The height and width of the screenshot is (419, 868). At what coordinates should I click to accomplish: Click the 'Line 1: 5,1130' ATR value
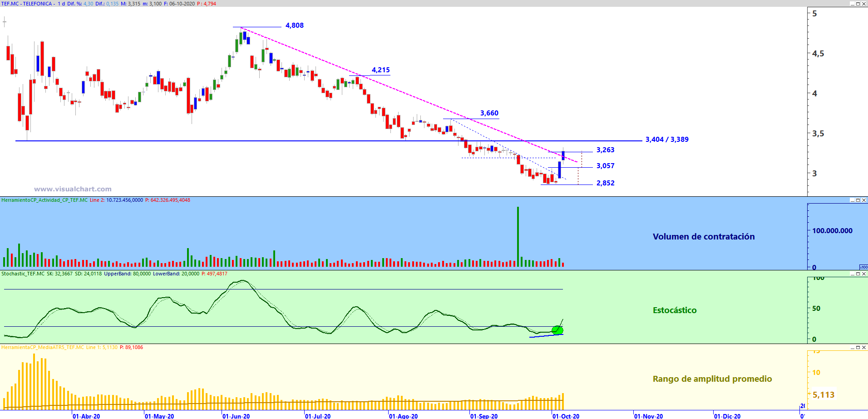[x=102, y=347]
